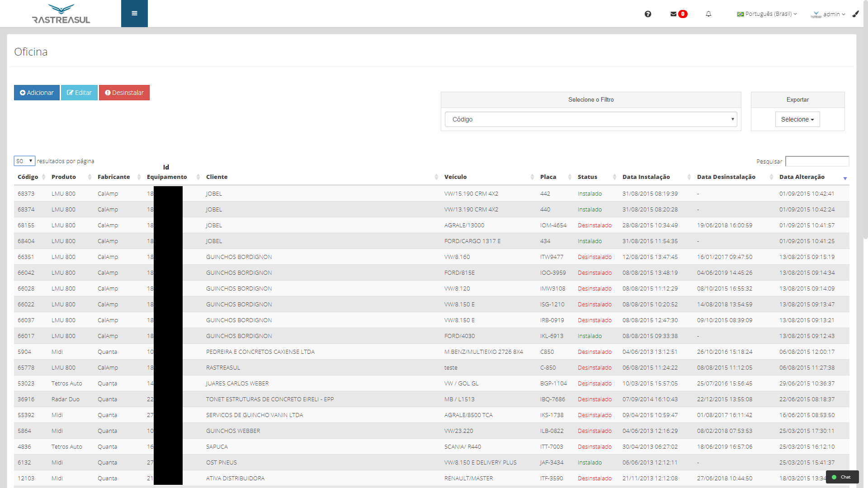
Task: Click the Editar button
Action: point(79,93)
